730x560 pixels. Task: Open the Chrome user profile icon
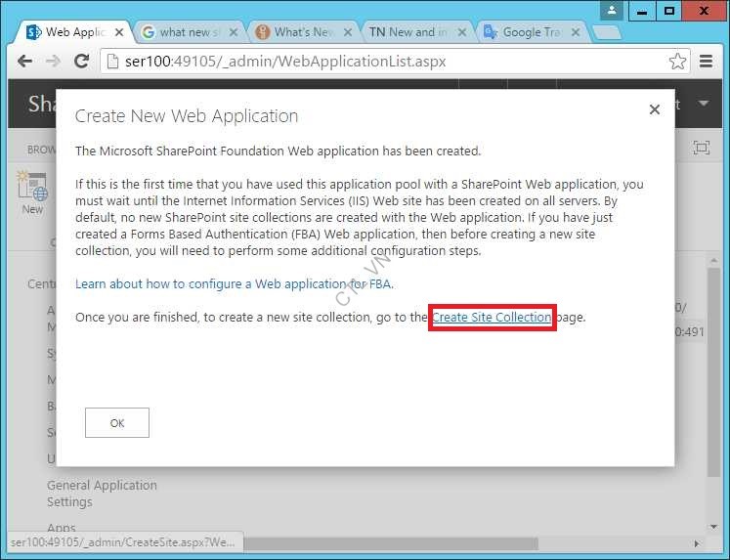[612, 11]
